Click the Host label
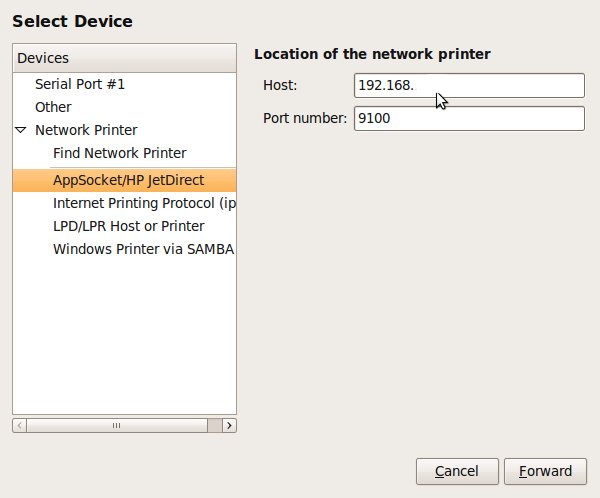Screen dimensions: 600x498 [x=281, y=86]
